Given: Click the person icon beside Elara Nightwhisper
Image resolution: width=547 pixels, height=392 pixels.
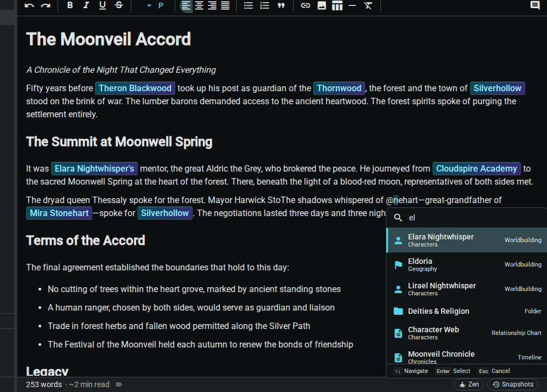Looking at the screenshot, I should tap(398, 240).
